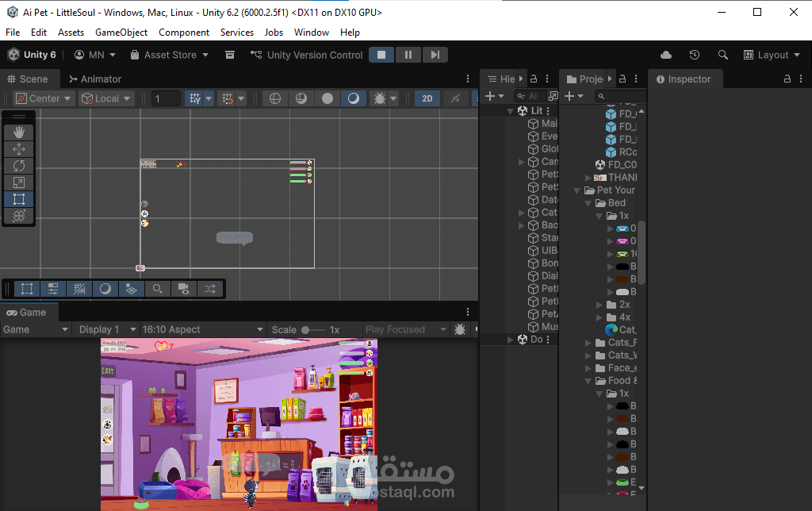Toggle 2D view mode in Scene
The image size is (812, 511).
[427, 98]
